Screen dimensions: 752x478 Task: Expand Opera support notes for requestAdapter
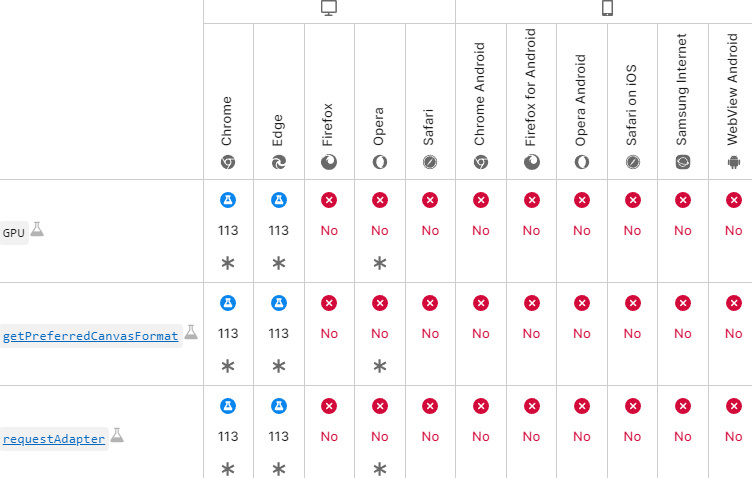pyautogui.click(x=380, y=437)
